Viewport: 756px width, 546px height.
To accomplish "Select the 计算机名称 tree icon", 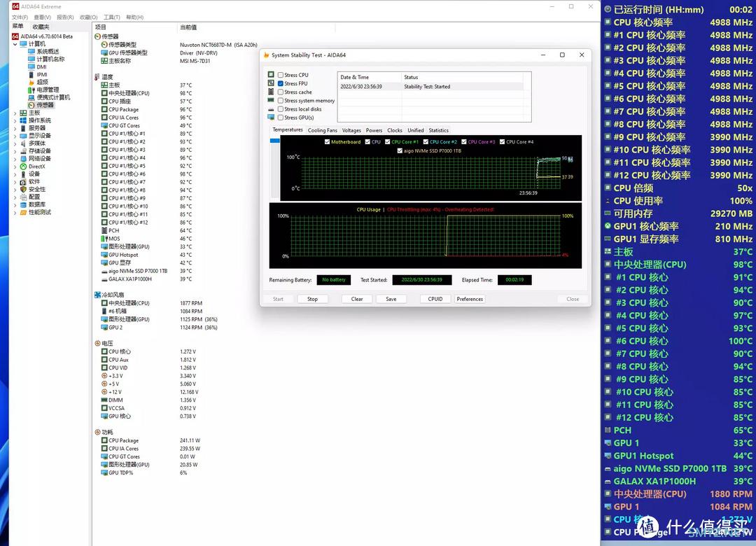I will (31, 59).
